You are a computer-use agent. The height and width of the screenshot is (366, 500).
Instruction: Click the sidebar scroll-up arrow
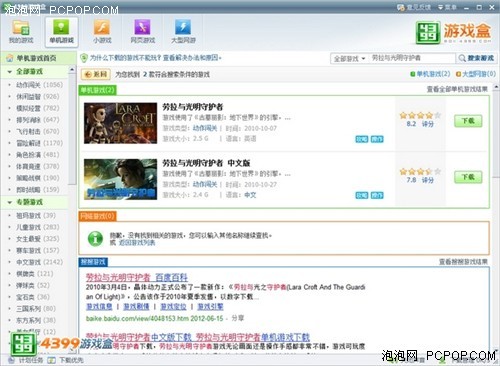pyautogui.click(x=72, y=70)
